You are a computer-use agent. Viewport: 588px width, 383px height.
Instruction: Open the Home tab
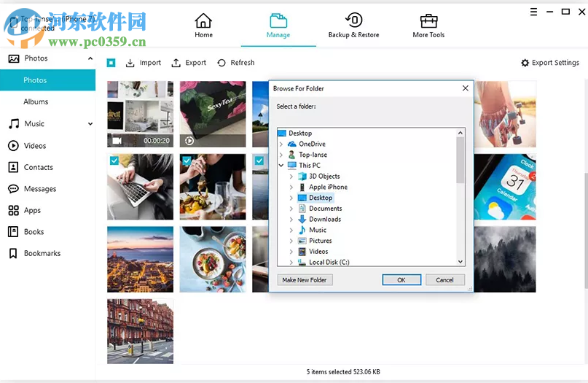[x=203, y=26]
